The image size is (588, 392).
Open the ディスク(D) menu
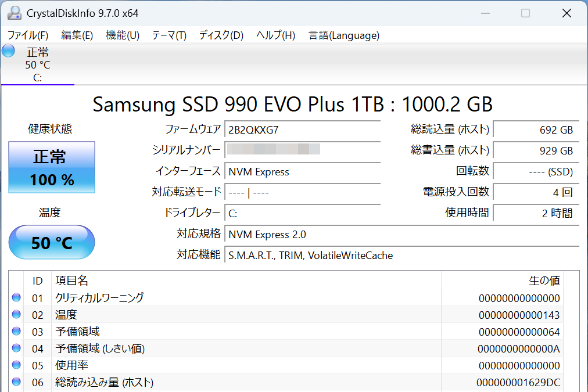click(221, 35)
